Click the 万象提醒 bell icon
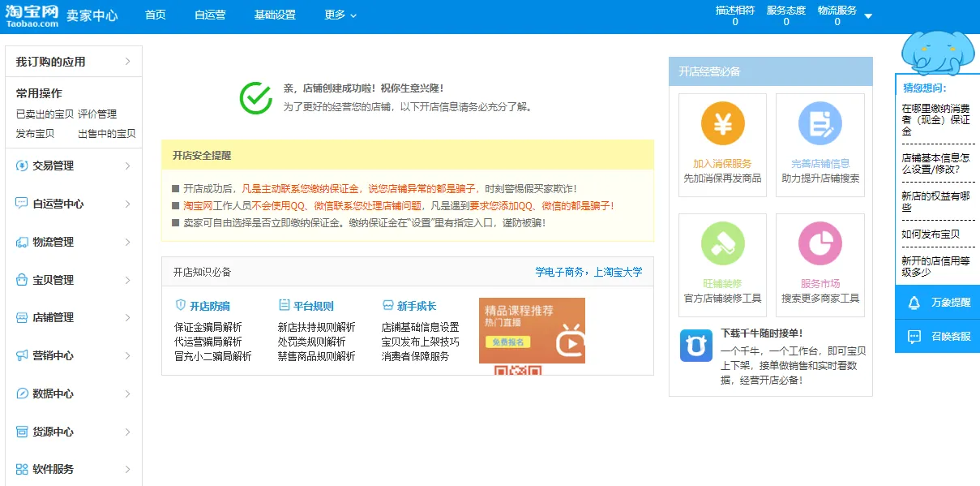Viewport: 980px width, 486px height. click(x=914, y=303)
